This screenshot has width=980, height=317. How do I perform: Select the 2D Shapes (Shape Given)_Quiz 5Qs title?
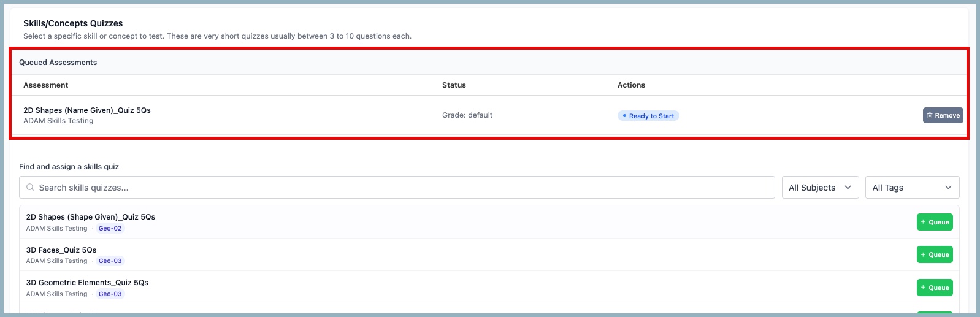coord(91,217)
